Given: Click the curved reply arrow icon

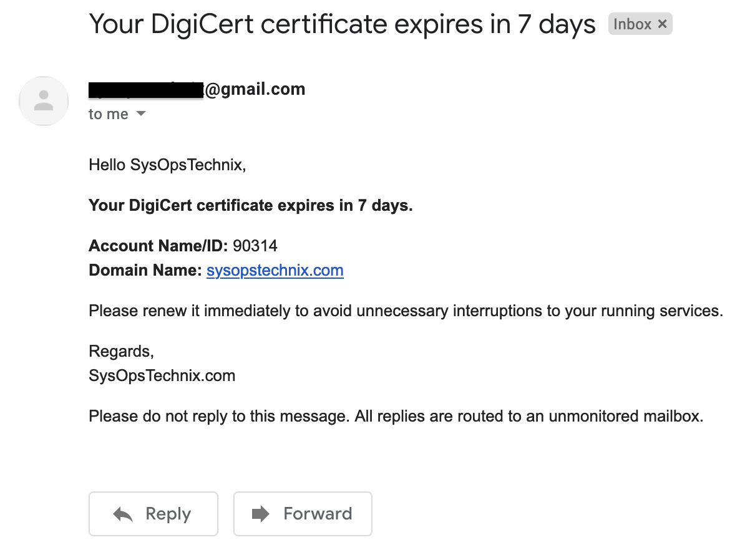Looking at the screenshot, I should point(123,514).
